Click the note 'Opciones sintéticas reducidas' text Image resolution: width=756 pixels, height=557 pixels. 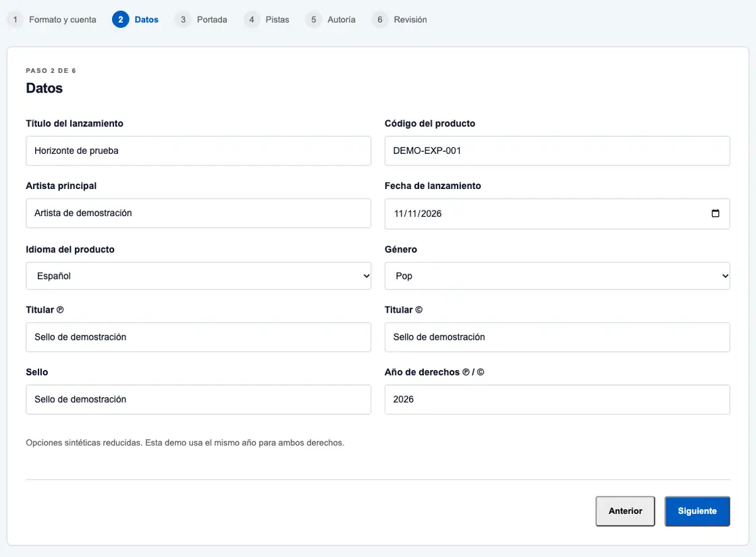coord(185,443)
